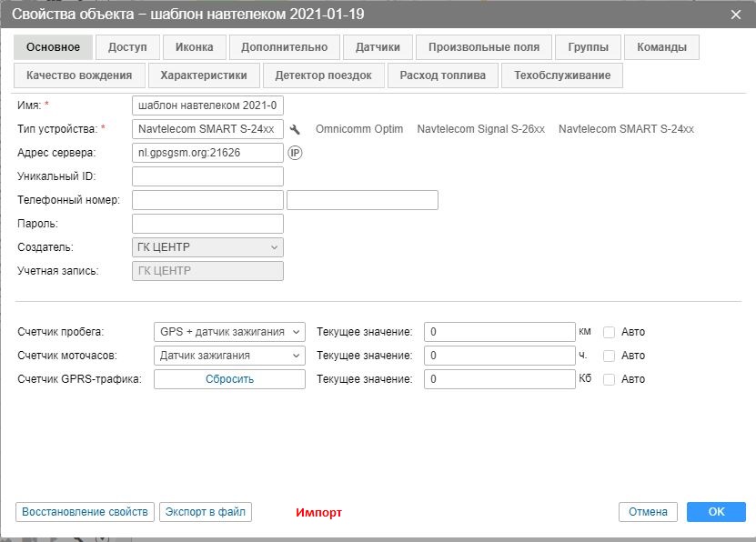Open the Счетчик моточасов dropdown
Viewport: 756px width, 542px height.
[229, 356]
